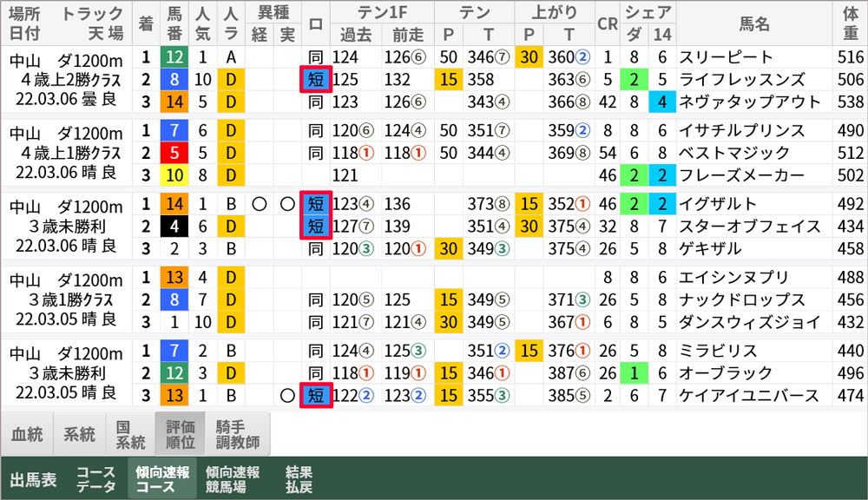
Task: Click the horse name イサチルプリンス
Action: tap(742, 131)
